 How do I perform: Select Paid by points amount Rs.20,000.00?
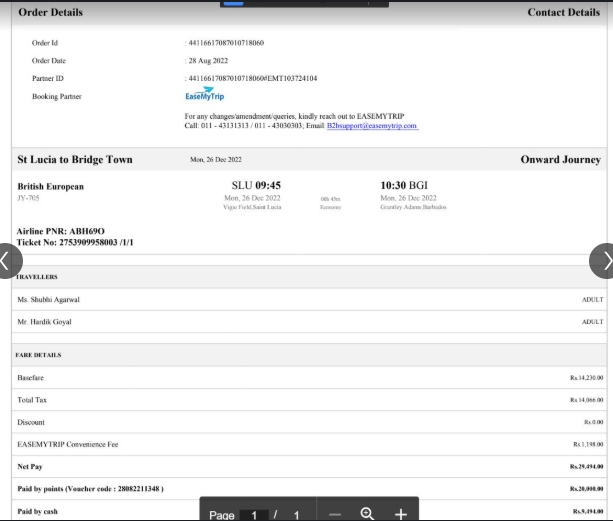tap(586, 489)
